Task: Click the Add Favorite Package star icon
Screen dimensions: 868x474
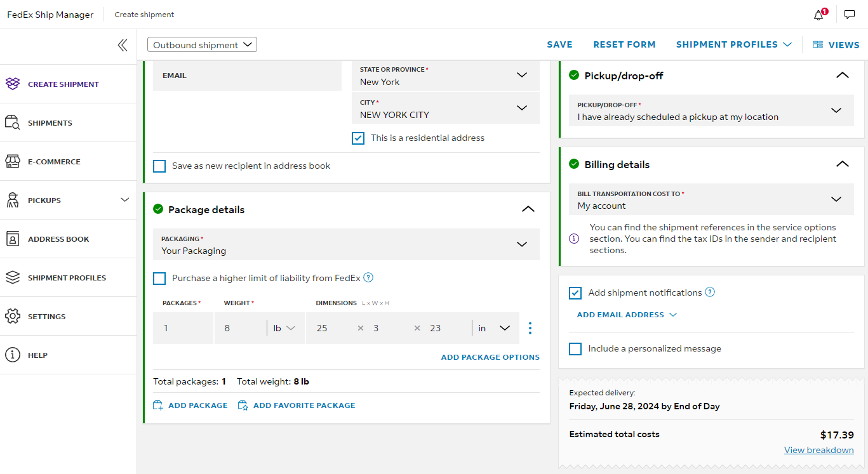Action: [243, 405]
